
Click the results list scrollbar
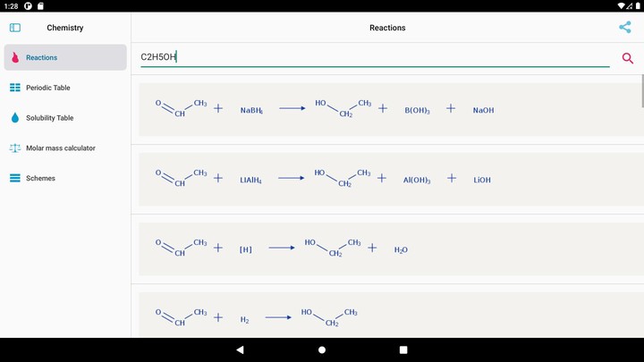[x=642, y=90]
